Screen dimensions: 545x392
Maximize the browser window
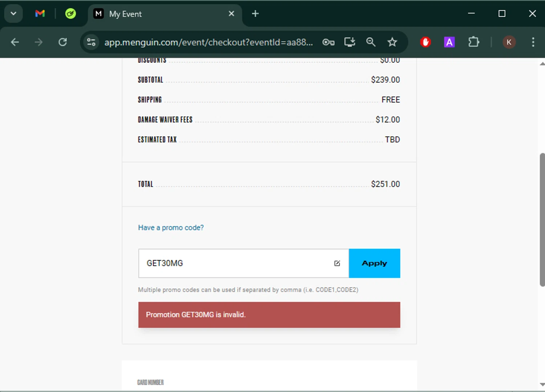tap(502, 13)
